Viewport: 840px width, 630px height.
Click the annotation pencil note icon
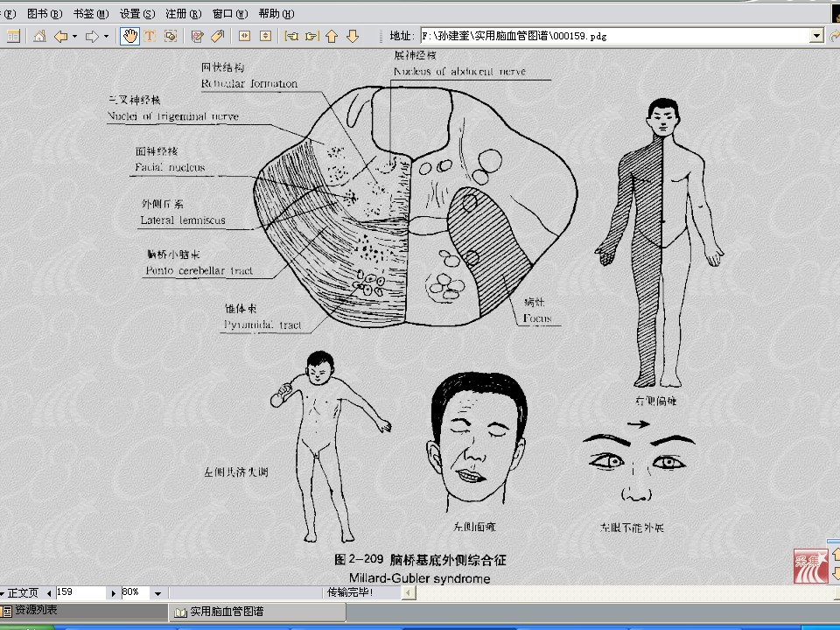tap(197, 36)
